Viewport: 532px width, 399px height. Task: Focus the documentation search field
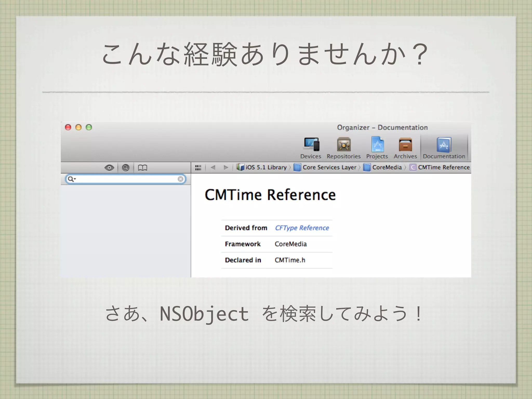(125, 179)
